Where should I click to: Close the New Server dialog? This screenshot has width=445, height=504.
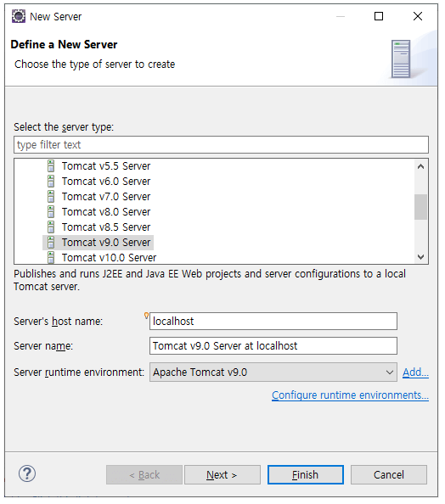coord(418,16)
